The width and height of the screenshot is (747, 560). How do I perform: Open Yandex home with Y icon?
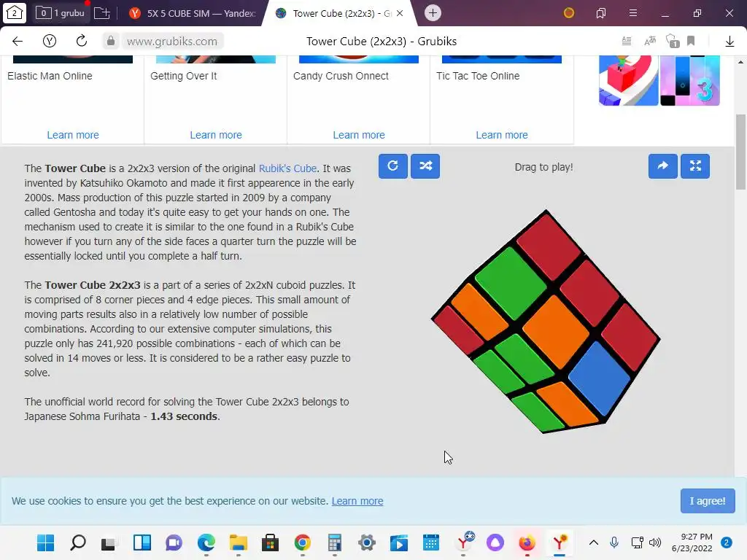coord(50,42)
